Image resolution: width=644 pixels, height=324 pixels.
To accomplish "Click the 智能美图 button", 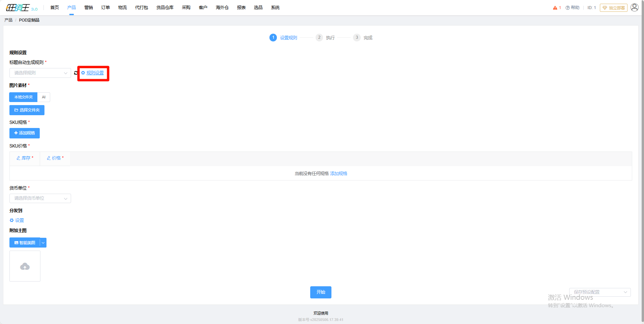I will [25, 242].
